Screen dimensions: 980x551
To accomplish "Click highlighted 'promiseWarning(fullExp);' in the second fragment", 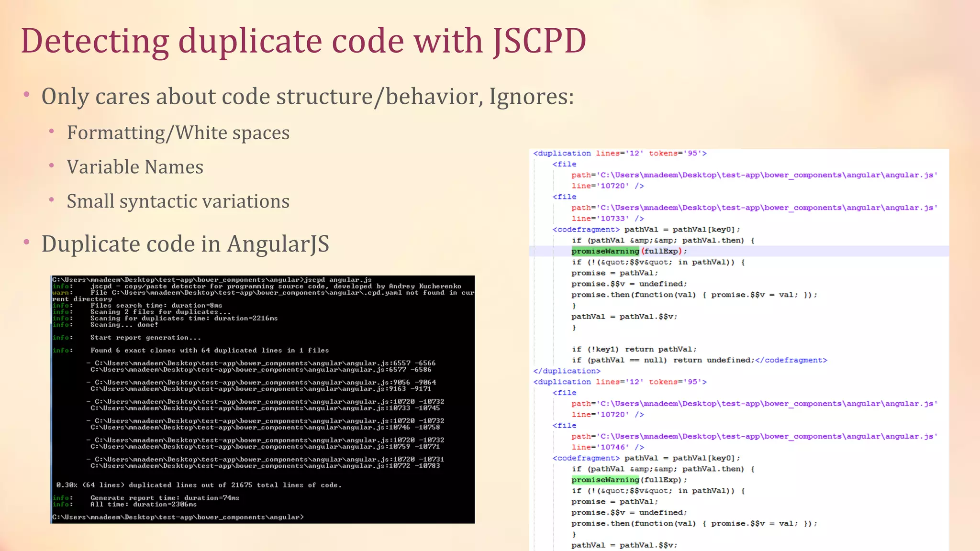I will tap(629, 480).
